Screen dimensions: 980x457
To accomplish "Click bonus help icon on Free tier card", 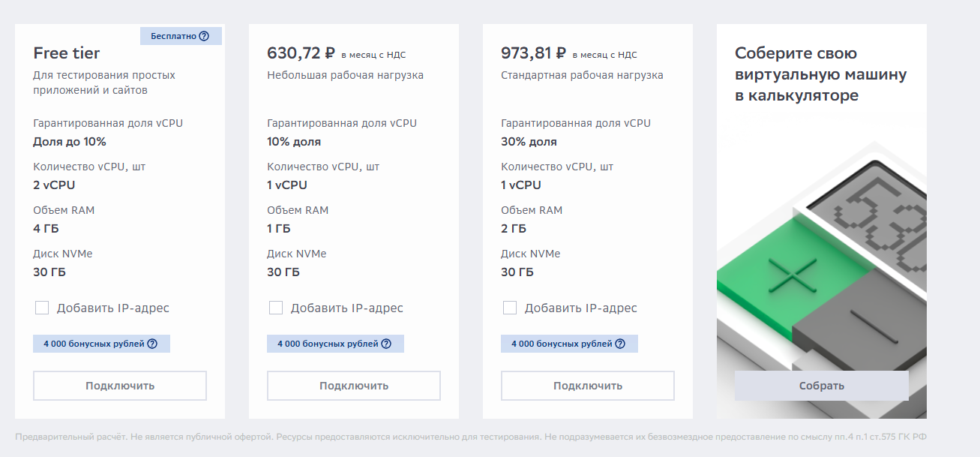I will pyautogui.click(x=152, y=344).
